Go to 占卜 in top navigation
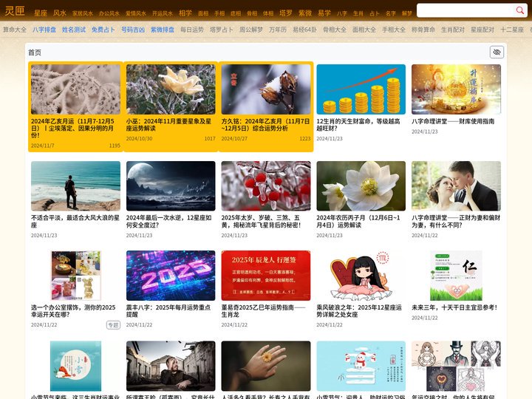 click(375, 13)
